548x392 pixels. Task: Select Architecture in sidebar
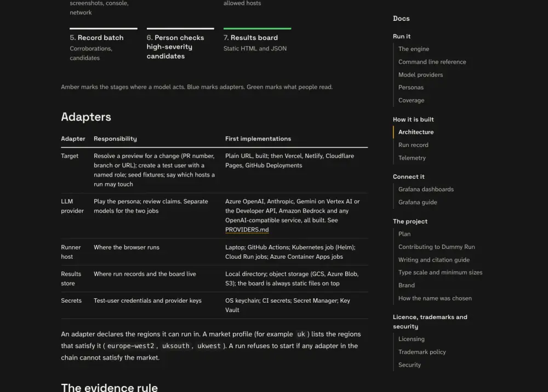coord(416,132)
